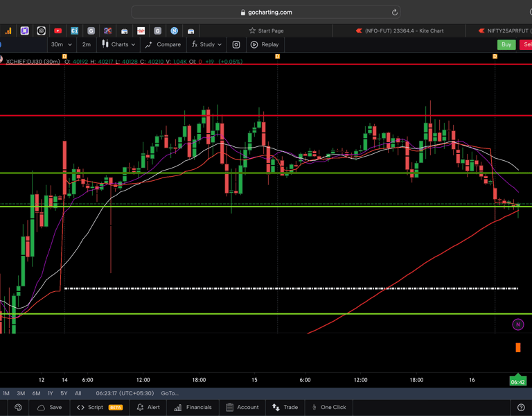The width and height of the screenshot is (532, 416).
Task: Click the orange D marker at day 14
Action: [x=64, y=56]
